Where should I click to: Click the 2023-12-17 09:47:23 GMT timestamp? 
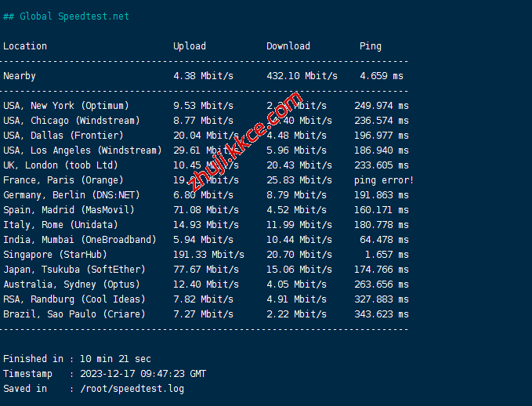(143, 374)
